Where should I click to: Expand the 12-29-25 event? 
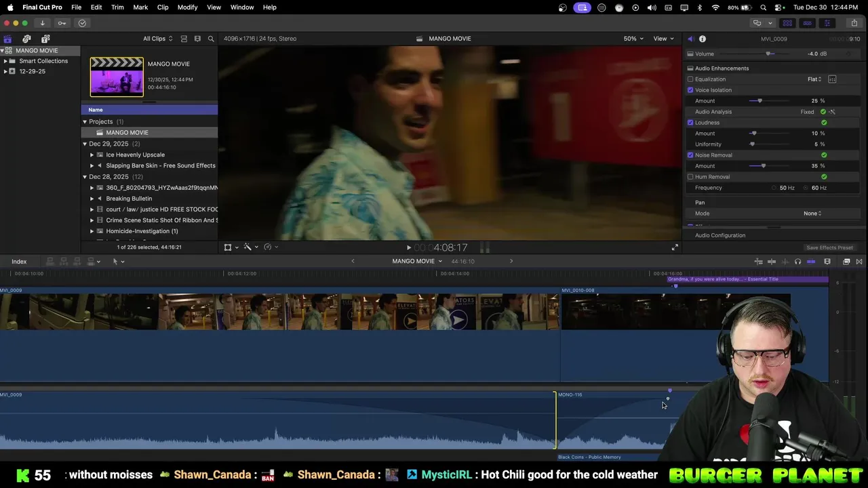(5, 71)
